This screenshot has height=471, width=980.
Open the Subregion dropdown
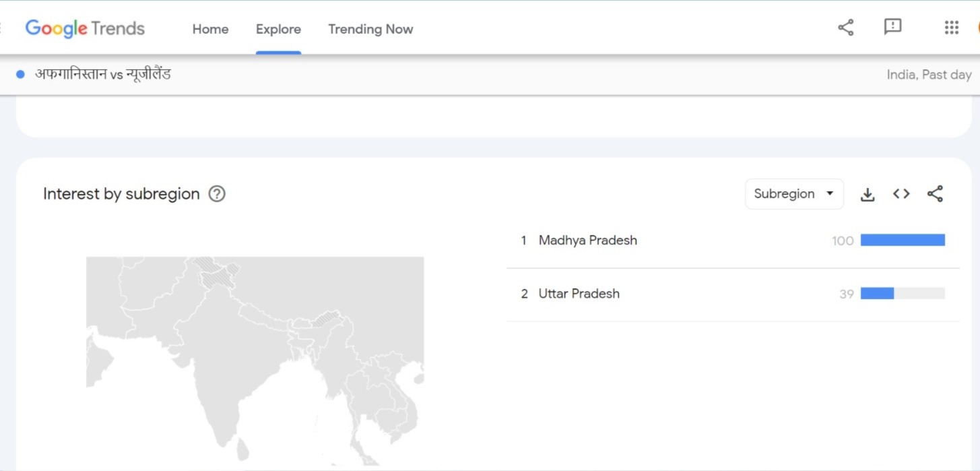(794, 194)
